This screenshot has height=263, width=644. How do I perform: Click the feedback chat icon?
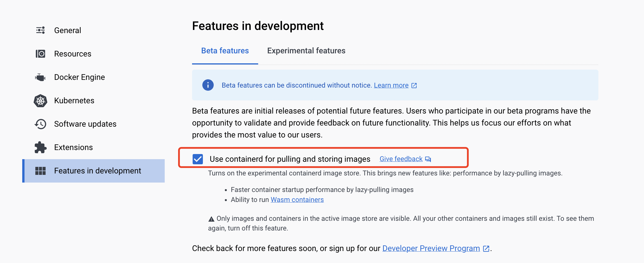tap(428, 159)
